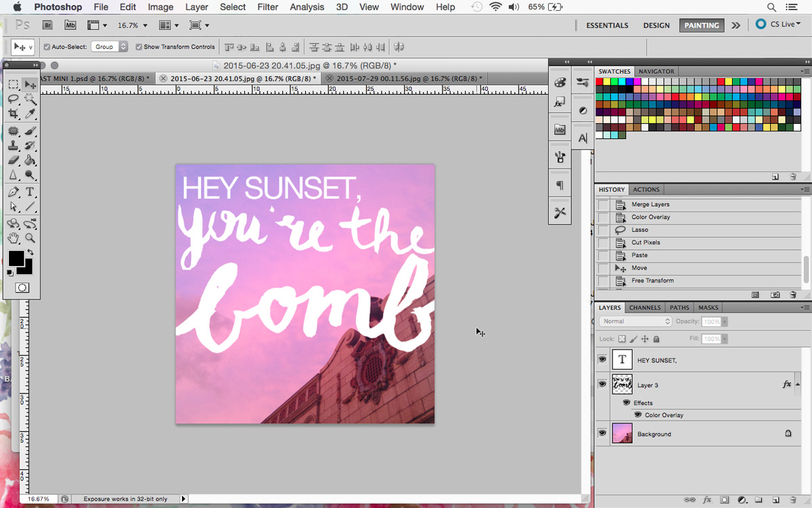This screenshot has height=508, width=812.
Task: Select the Type tool in toolbox
Action: [30, 192]
